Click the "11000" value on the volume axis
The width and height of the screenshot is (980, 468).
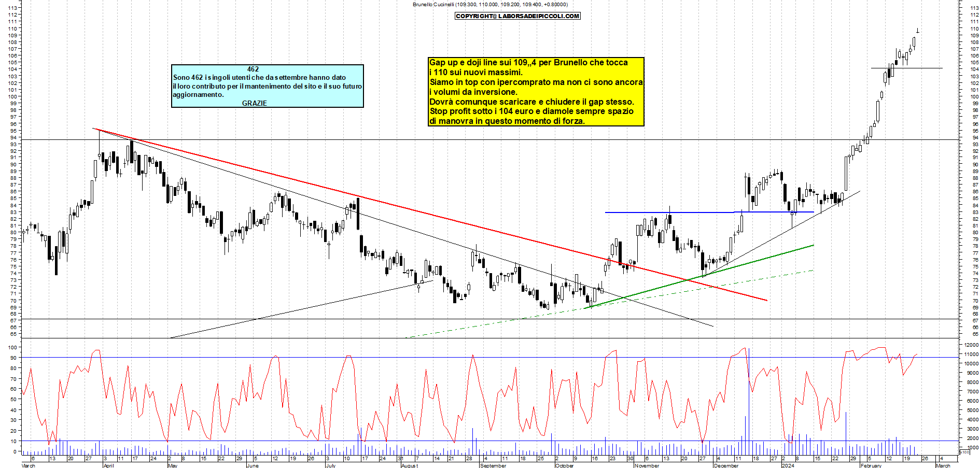[x=971, y=354]
